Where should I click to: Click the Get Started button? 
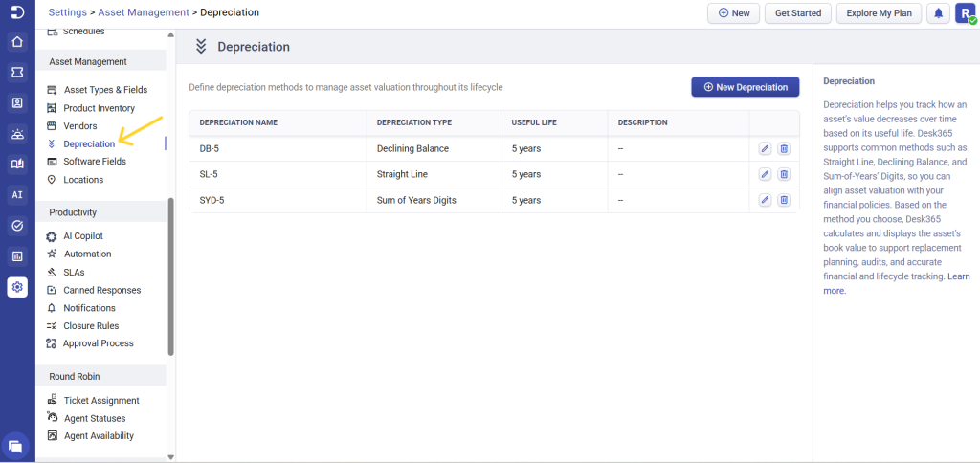798,13
